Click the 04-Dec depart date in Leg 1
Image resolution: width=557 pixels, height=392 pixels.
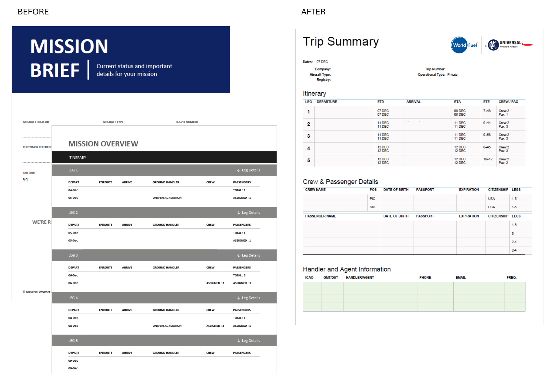[x=73, y=190]
